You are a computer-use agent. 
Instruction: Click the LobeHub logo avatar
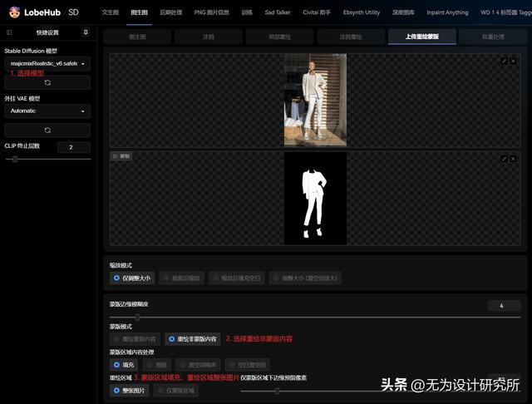pos(14,12)
